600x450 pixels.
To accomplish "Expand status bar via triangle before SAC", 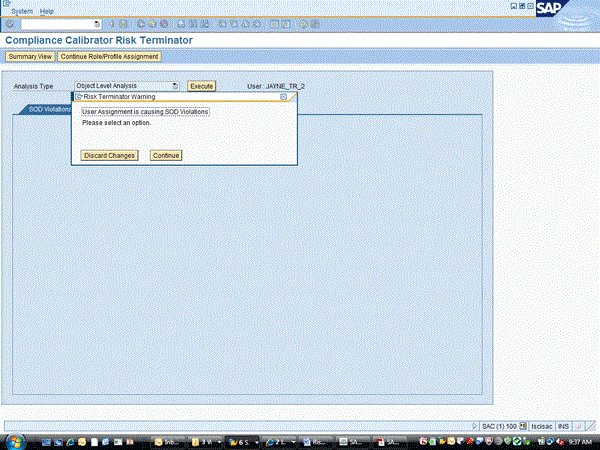I will (x=475, y=425).
